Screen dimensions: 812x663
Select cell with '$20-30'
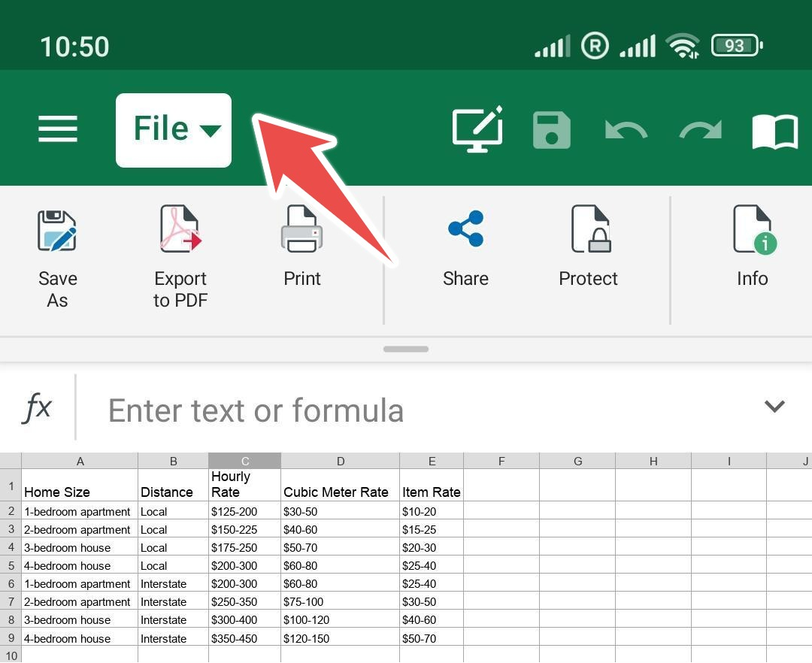pyautogui.click(x=432, y=547)
